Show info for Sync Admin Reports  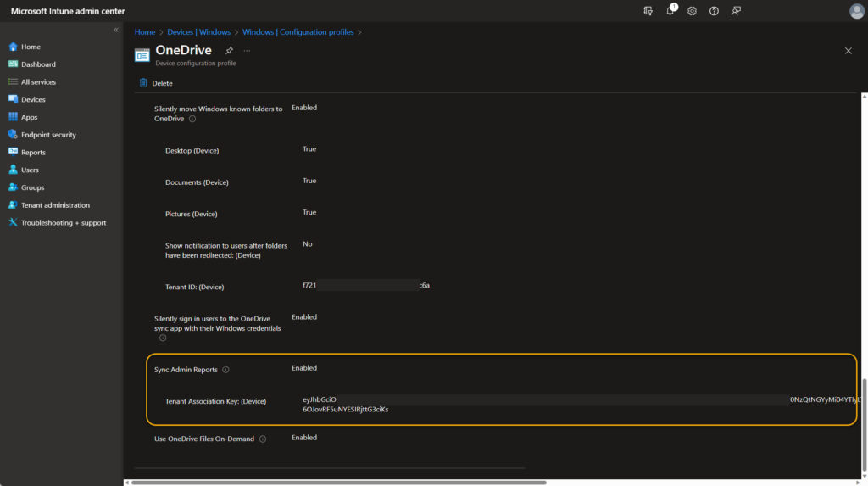coord(225,370)
